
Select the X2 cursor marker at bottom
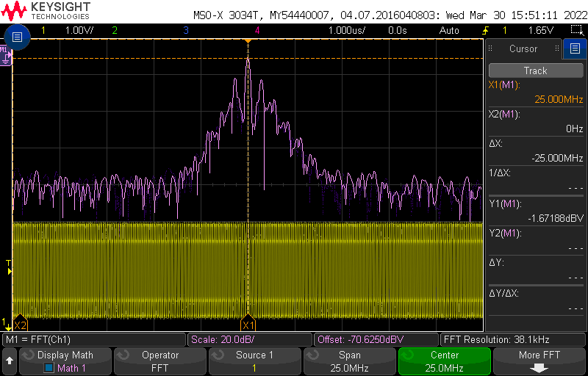[20, 323]
